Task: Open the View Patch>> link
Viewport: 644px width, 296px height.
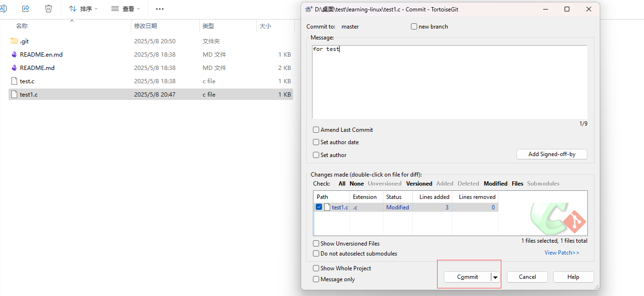Action: coord(562,253)
